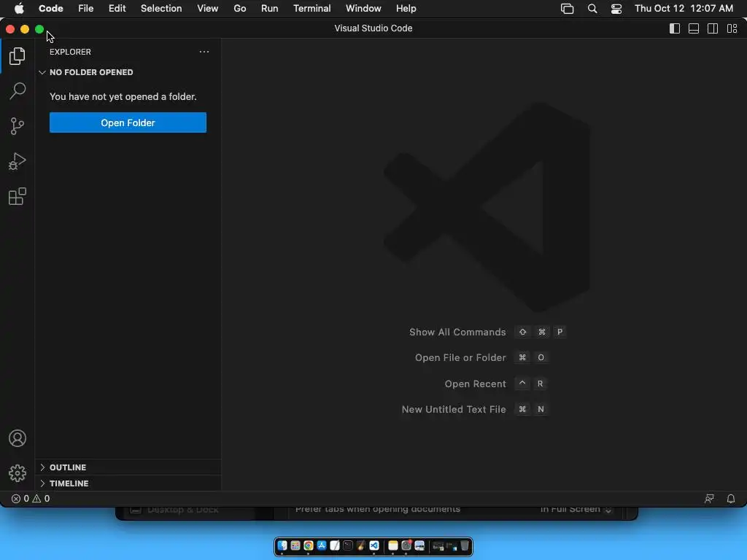Open Finder from the Dock
747x560 pixels.
pyautogui.click(x=282, y=545)
